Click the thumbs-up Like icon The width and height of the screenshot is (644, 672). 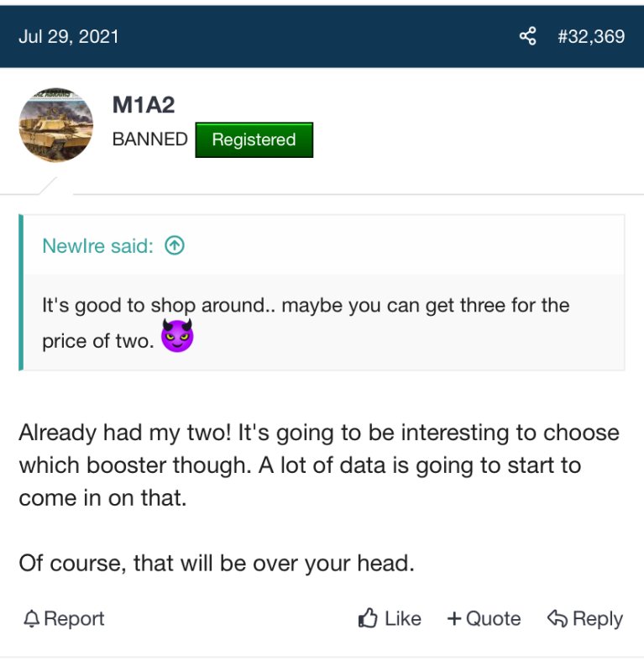[368, 619]
